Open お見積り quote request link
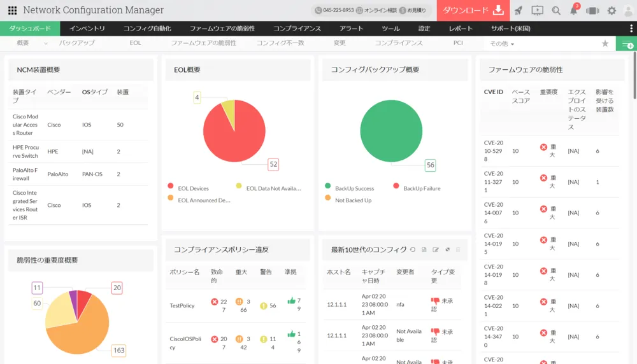 tap(413, 10)
